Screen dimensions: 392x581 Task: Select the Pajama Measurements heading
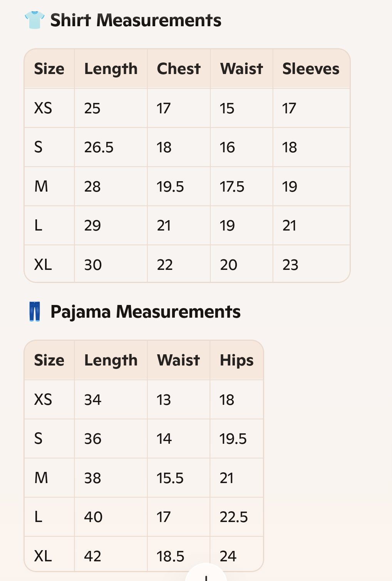pos(146,312)
